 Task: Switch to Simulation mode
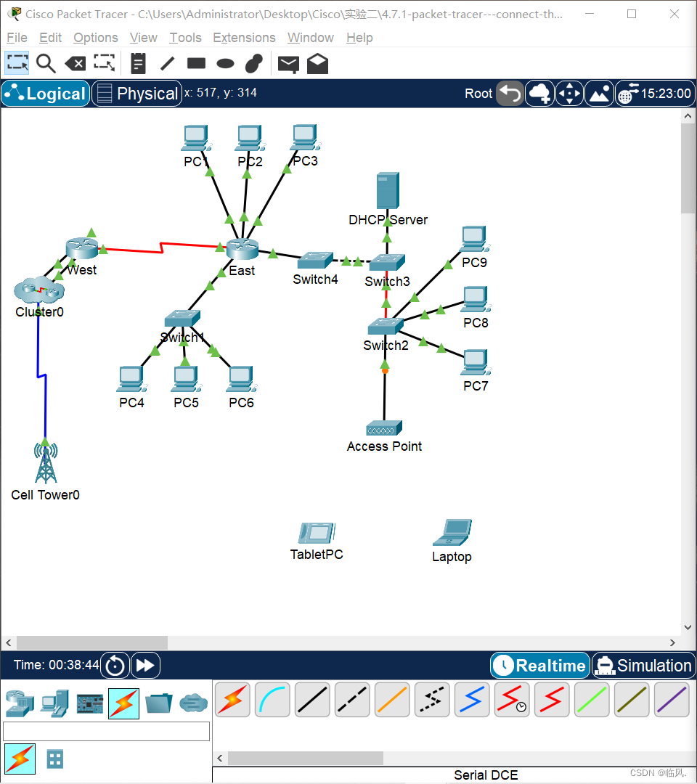[644, 666]
